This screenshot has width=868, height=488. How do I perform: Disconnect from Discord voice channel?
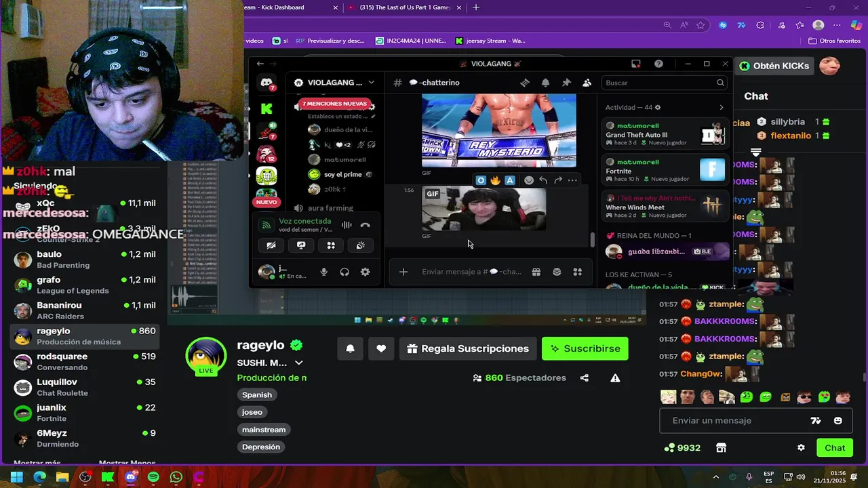(x=365, y=225)
